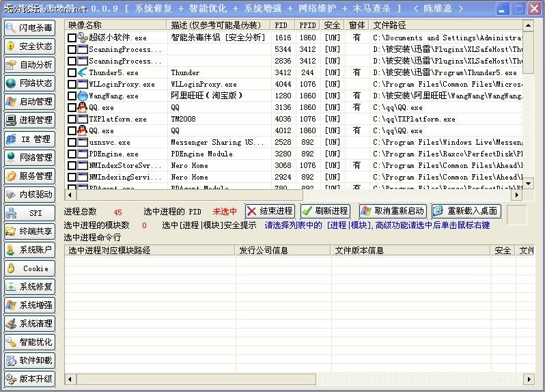Click 发行公司信息 column header
The image size is (545, 392).
283,250
